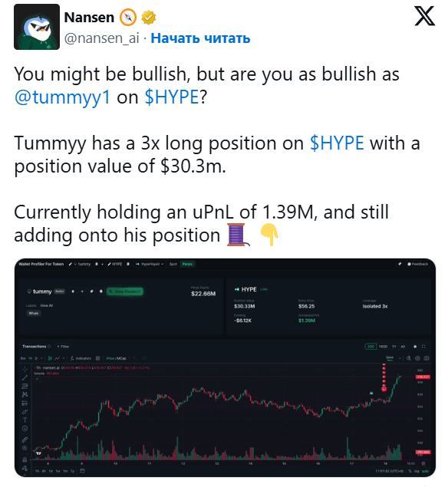448x487 pixels.
Task: Open the chart camera snapshot icon
Action: [x=427, y=358]
